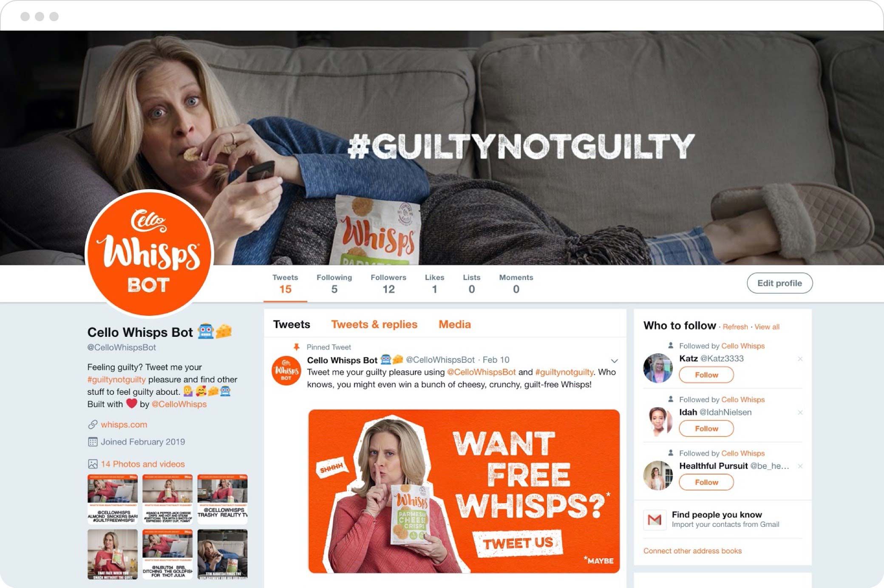
Task: Click Connect other address books
Action: (x=692, y=551)
